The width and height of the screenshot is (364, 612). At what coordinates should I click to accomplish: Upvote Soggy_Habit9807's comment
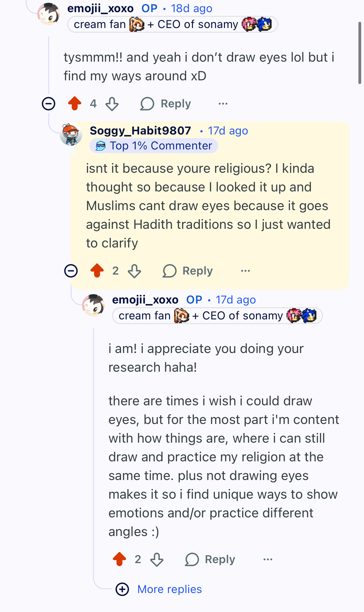97,271
